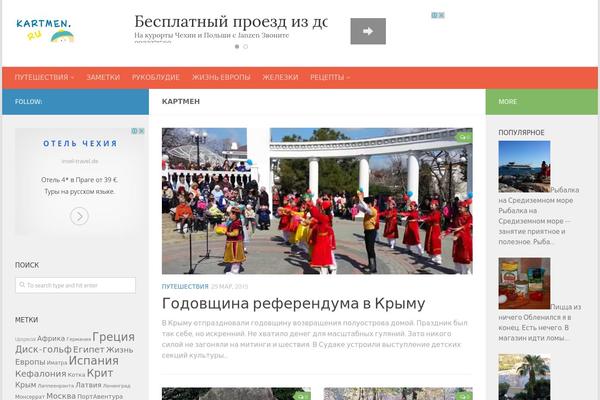Screen dimensions: 600x400
Task: Click comment bubble on featured image
Action: pyautogui.click(x=464, y=137)
